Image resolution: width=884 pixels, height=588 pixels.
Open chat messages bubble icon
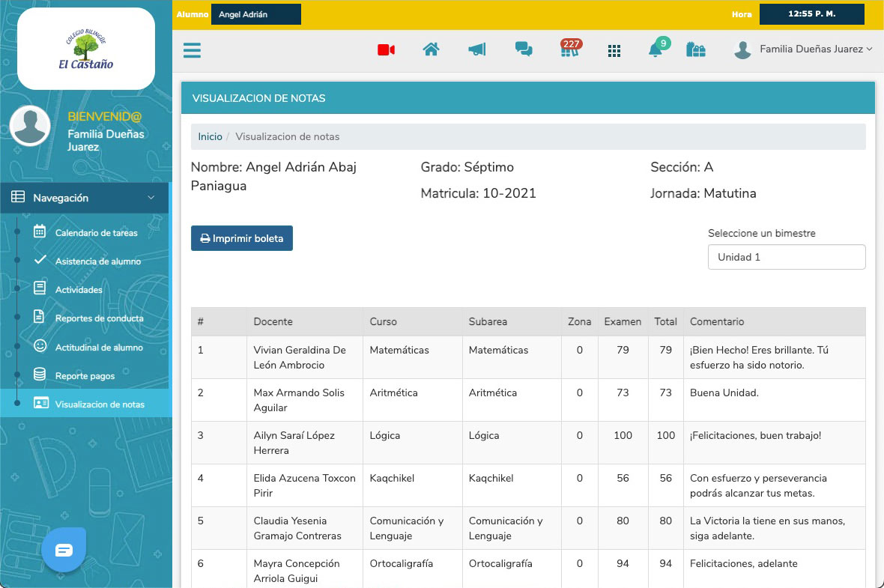point(524,49)
